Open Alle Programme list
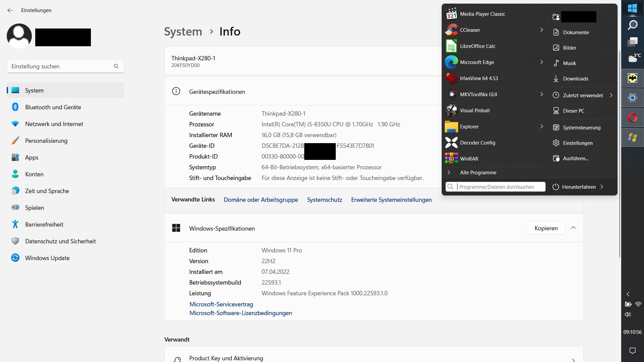644x362 pixels. 478,173
